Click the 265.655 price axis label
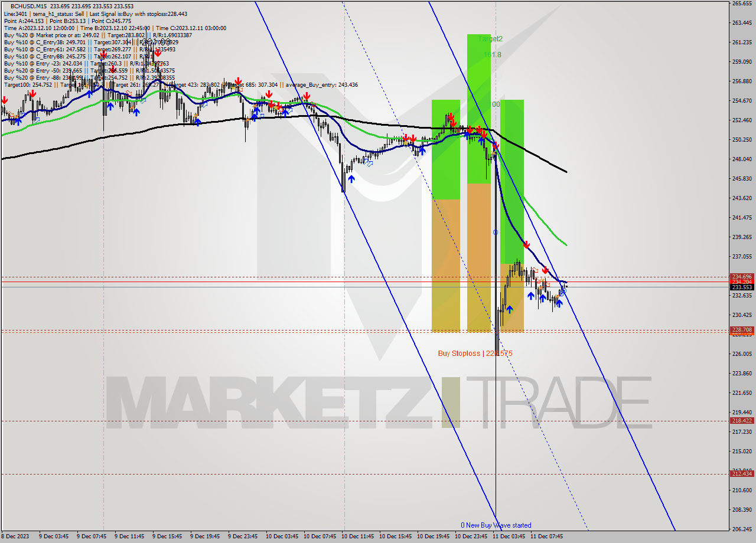 (x=742, y=4)
